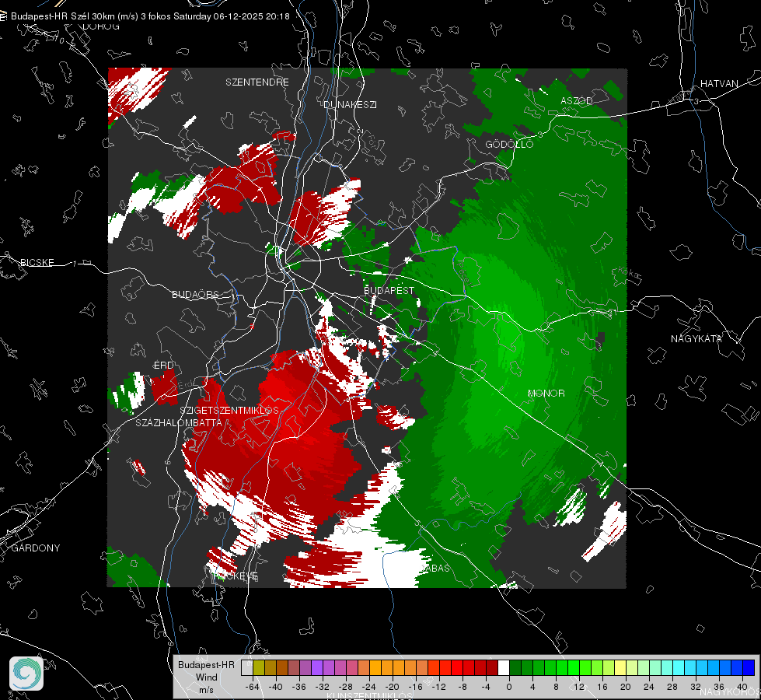Click the 'Wind' label in the legend
Viewport: 761px width, 700px height.
point(206,677)
